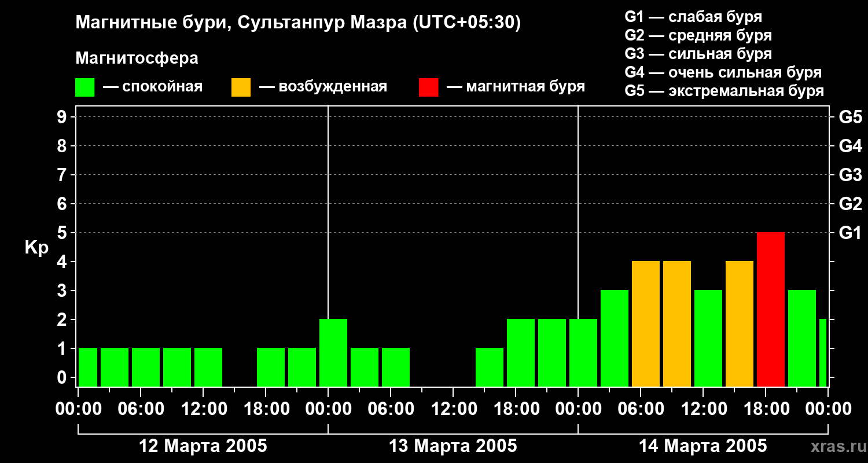Click the '12:00' time label for 12 March
The width and height of the screenshot is (868, 463).
point(203,409)
